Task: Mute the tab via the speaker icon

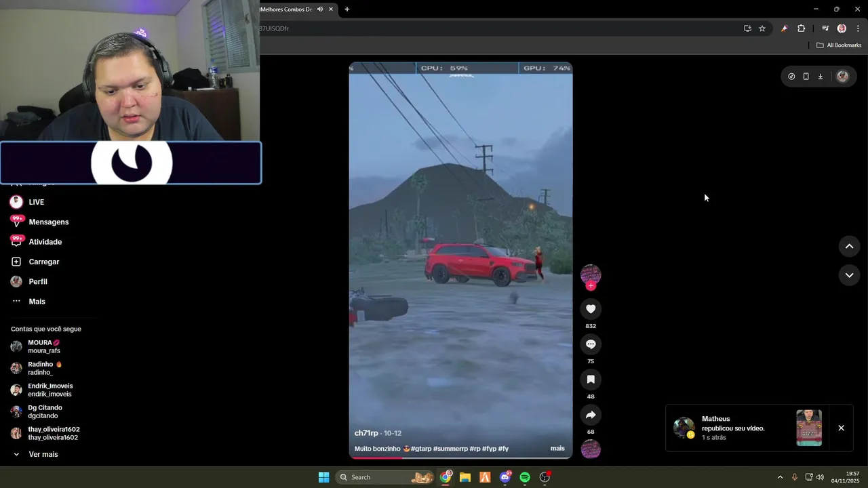Action: point(320,9)
